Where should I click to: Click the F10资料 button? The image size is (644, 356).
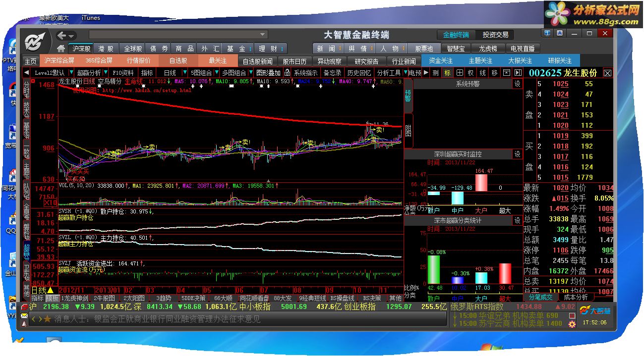tap(123, 73)
